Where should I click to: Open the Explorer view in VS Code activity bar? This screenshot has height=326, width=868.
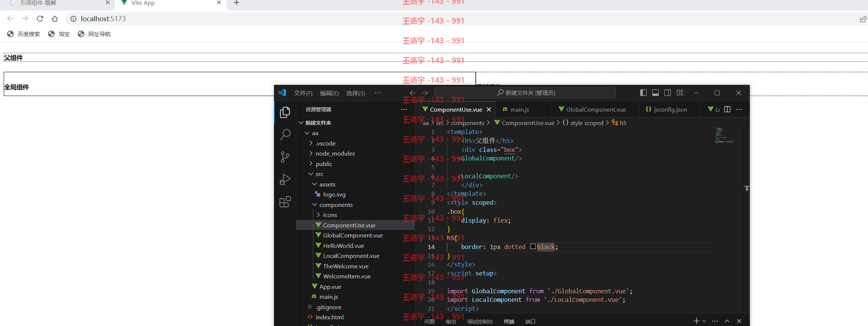pos(285,112)
